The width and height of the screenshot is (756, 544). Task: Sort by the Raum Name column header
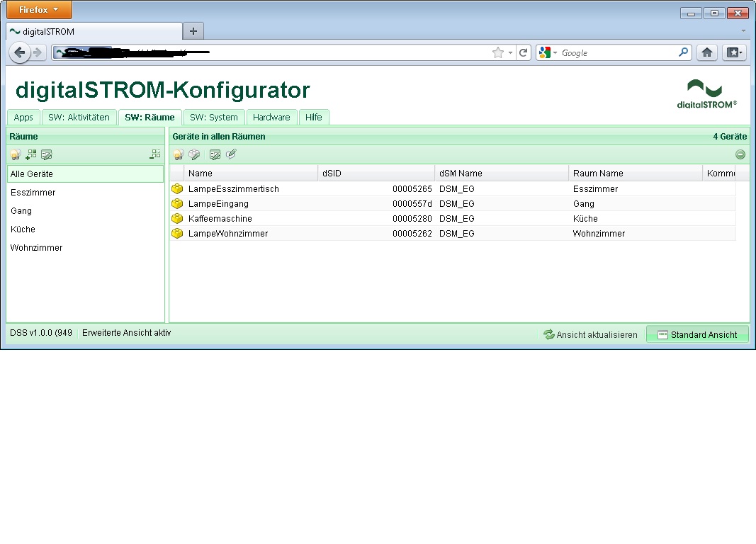tap(636, 173)
